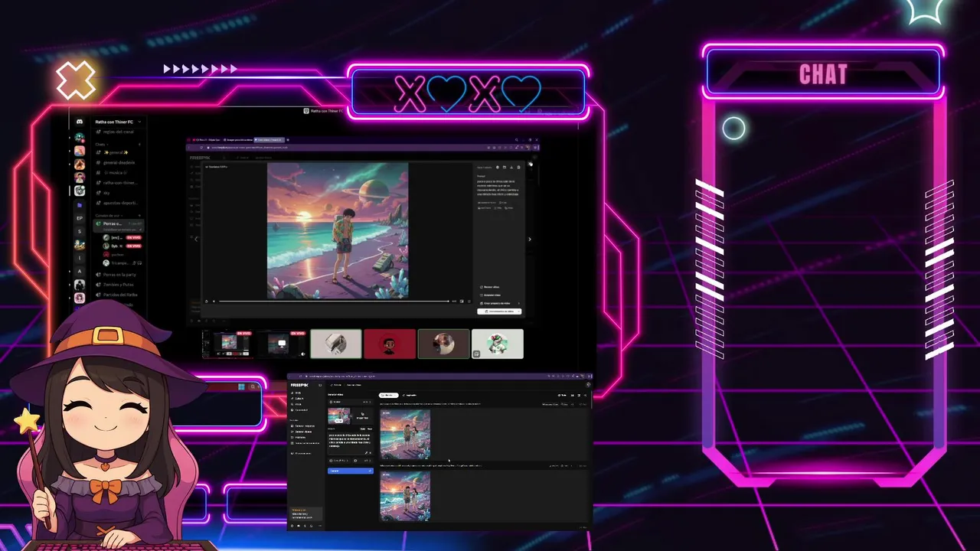Watch the first EN VIVO stream thumbnail
The image size is (980, 551).
[x=229, y=344]
